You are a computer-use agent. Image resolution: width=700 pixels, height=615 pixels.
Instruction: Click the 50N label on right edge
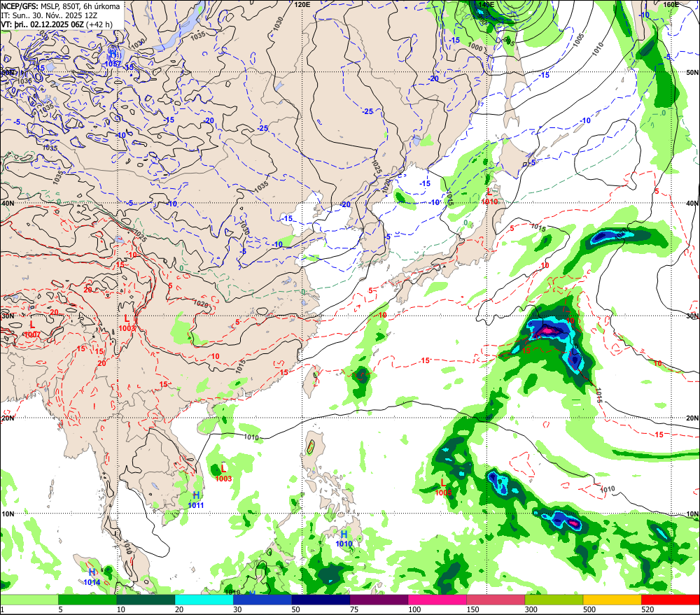pos(692,72)
